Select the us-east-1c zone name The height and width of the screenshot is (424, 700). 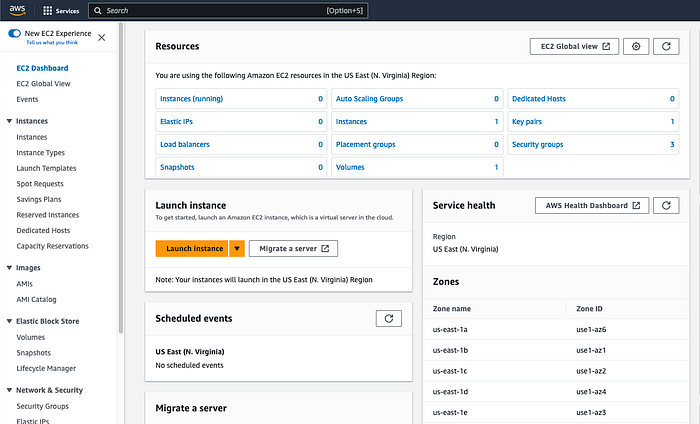pyautogui.click(x=450, y=371)
